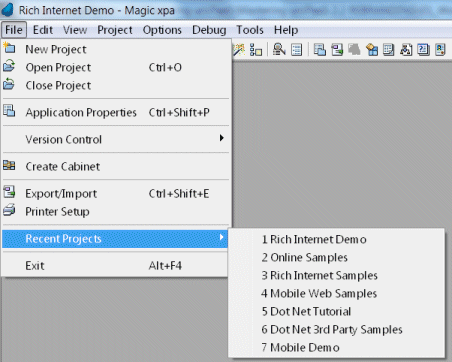Viewport: 452px width, 362px height.
Task: Click the magic wand wizard toolbar icon
Action: (239, 50)
